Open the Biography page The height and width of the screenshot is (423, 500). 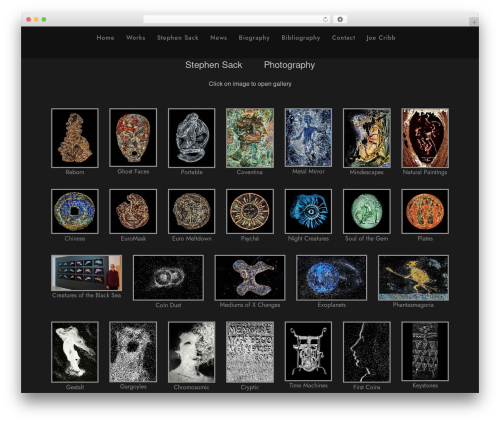tap(254, 38)
